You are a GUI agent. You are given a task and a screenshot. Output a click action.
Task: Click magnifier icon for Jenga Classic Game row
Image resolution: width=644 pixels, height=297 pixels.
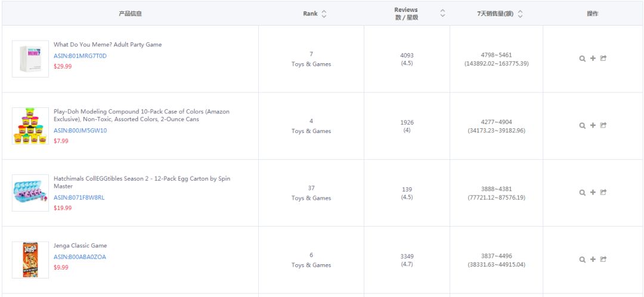[x=582, y=259]
